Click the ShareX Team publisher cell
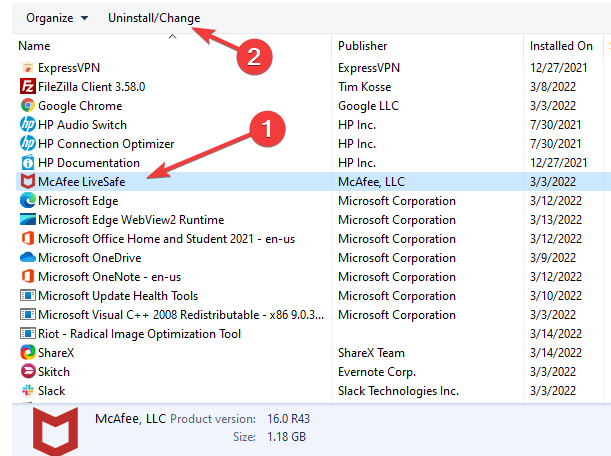The image size is (611, 456). click(371, 353)
